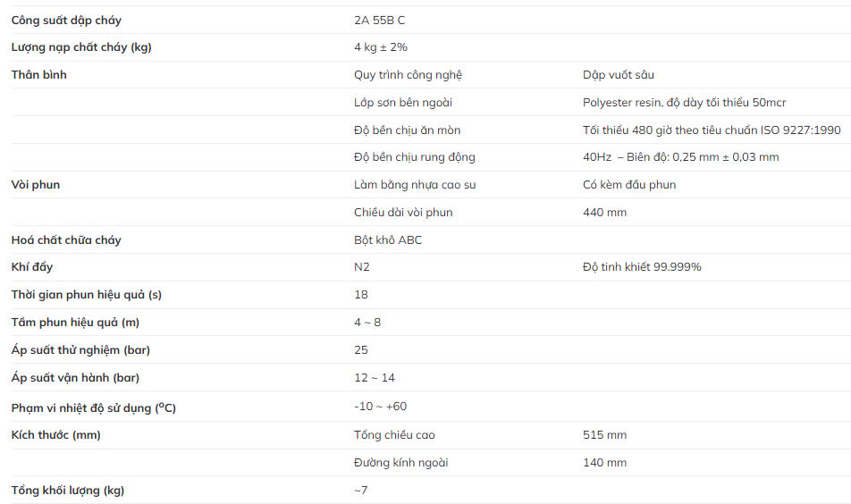Select "Lớp sơn bên ngoài" cell
Image resolution: width=851 pixels, height=504 pixels.
(403, 103)
